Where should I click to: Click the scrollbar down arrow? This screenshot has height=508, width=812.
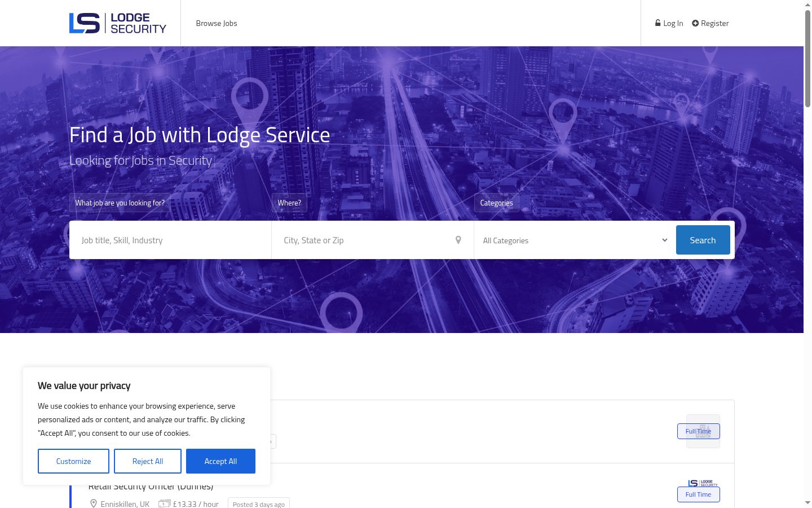(807, 502)
